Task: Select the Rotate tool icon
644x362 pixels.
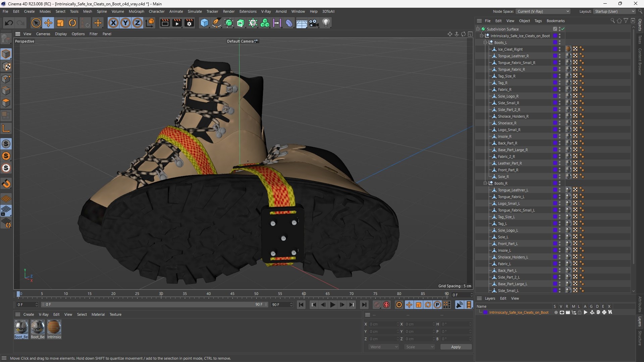Action: (x=72, y=23)
